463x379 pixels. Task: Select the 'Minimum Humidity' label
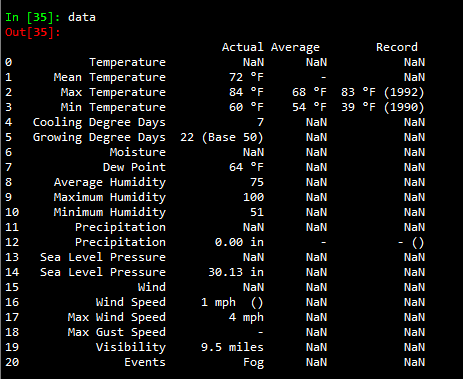coord(110,212)
